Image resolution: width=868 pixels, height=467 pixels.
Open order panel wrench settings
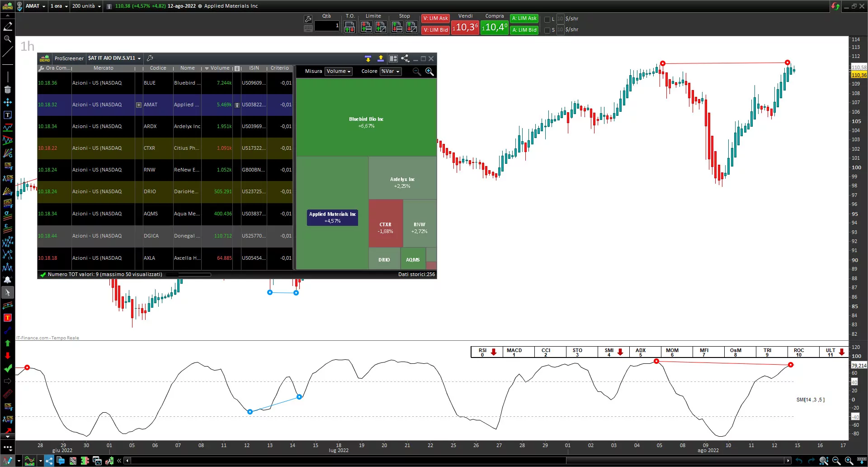(308, 19)
